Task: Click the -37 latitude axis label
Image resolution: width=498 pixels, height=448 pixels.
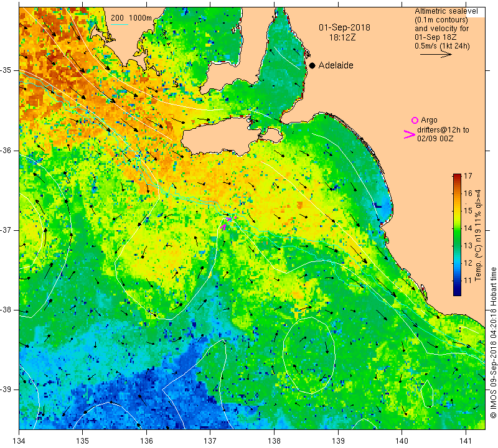Action: point(6,230)
